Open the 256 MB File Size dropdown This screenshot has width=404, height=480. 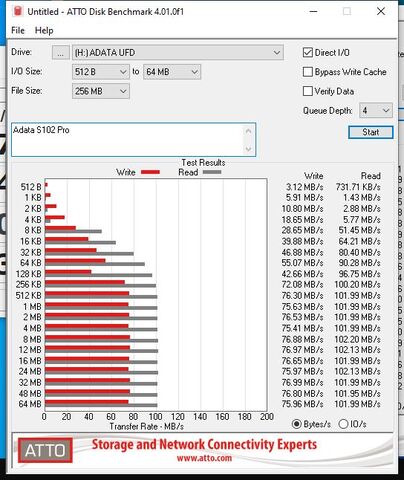tap(101, 91)
